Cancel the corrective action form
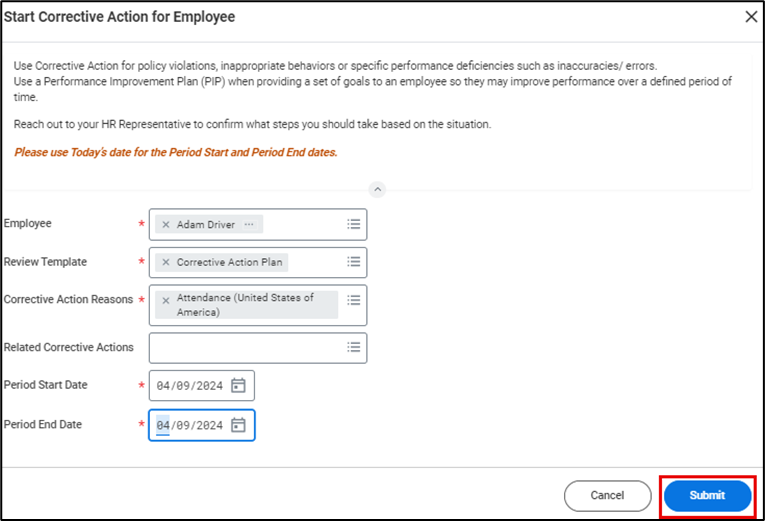Viewport: 765px width, 521px height. pos(607,495)
